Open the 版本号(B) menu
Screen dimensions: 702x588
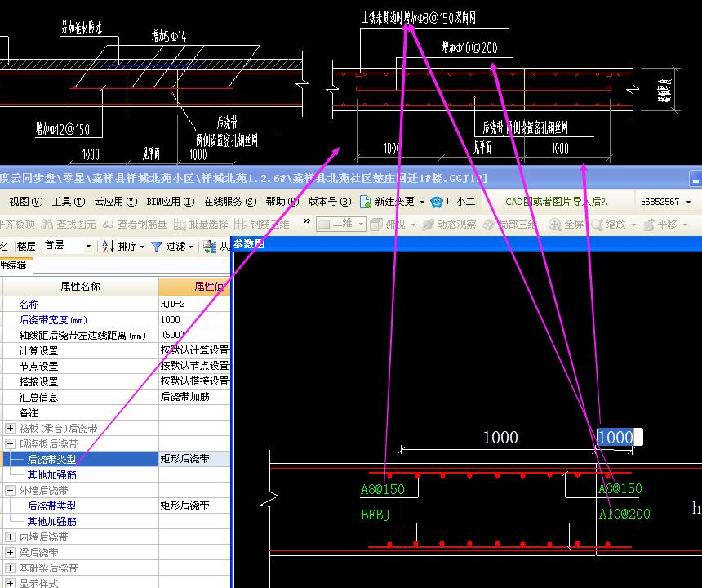click(330, 202)
